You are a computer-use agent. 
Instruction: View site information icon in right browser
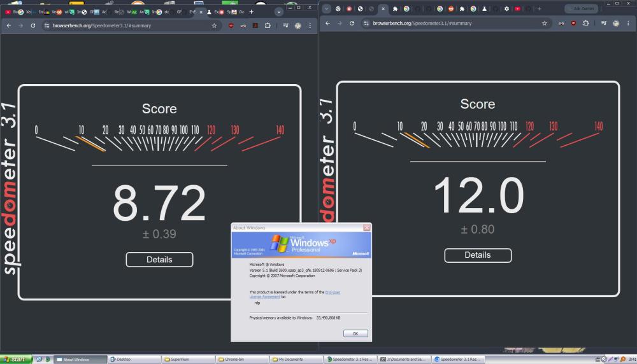(366, 23)
